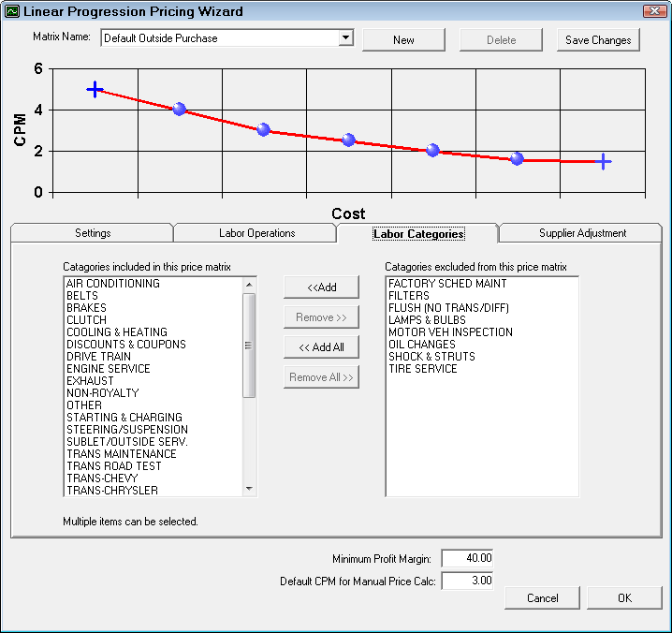
Task: Select the graph point at CPM 3
Action: pos(263,130)
